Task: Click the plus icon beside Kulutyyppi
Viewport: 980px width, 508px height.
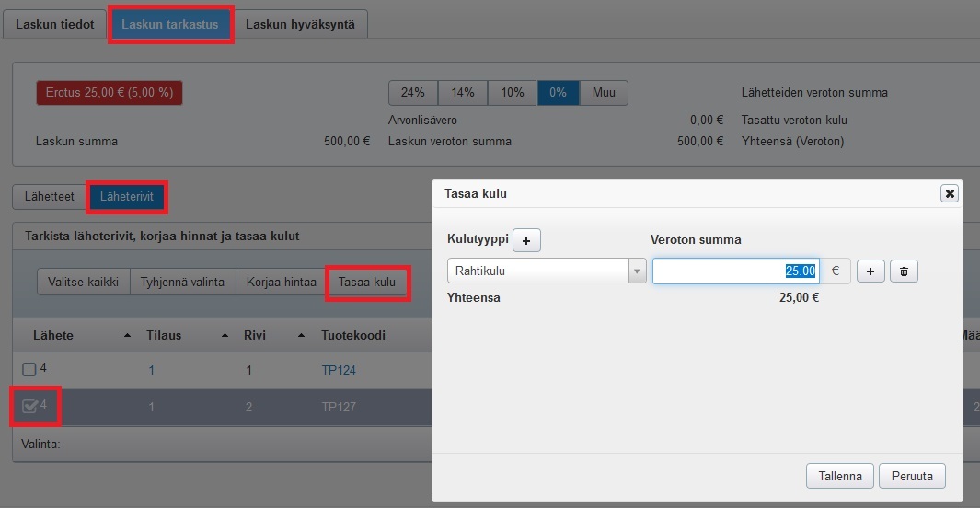Action: click(526, 240)
